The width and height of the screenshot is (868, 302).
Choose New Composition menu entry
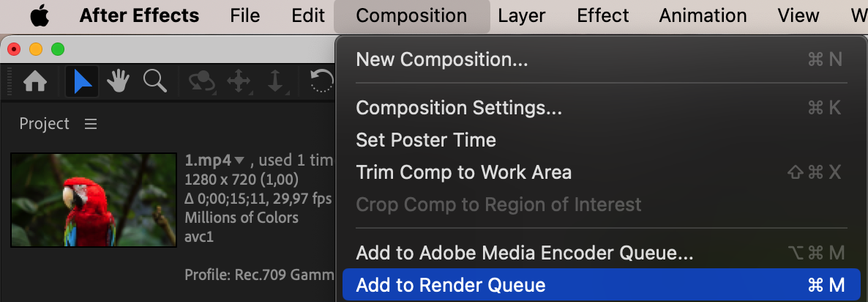coord(441,59)
